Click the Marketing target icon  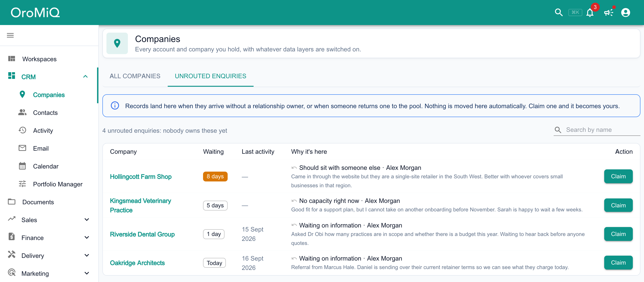pos(11,273)
